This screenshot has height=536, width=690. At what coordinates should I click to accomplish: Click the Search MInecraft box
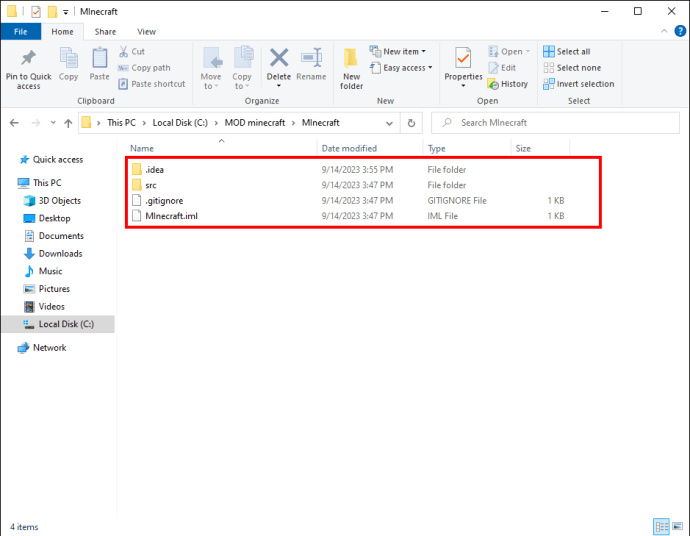click(555, 123)
